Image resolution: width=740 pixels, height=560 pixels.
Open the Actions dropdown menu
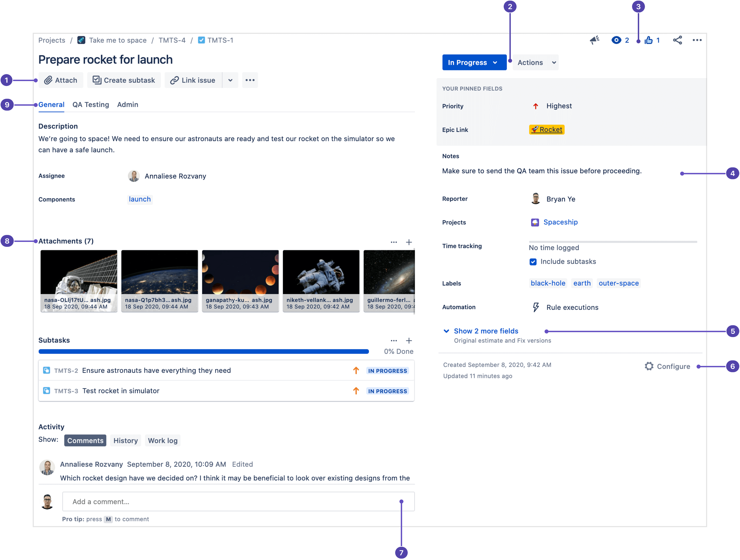(535, 62)
